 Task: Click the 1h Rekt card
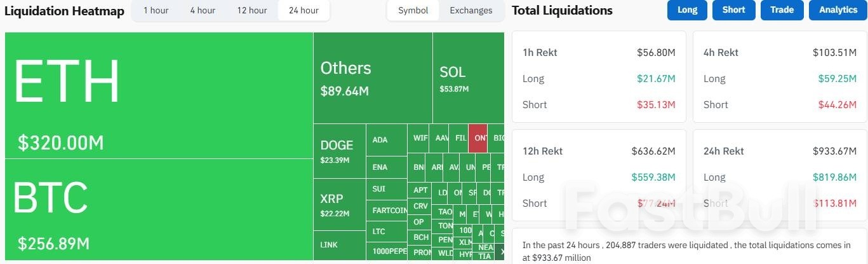(599, 77)
